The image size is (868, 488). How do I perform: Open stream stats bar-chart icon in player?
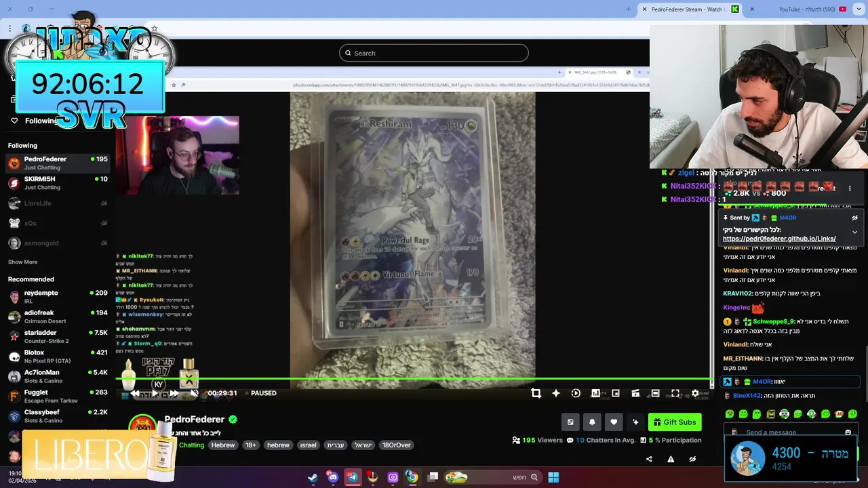(x=595, y=393)
